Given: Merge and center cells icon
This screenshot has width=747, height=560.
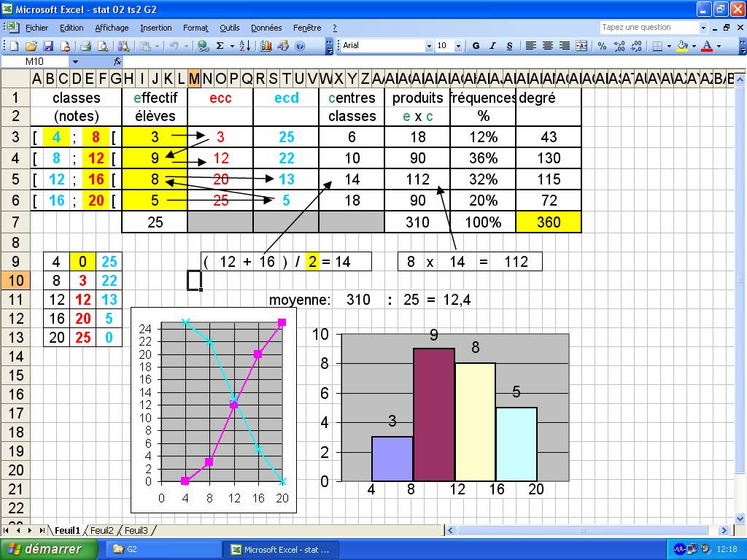Looking at the screenshot, I should click(581, 46).
